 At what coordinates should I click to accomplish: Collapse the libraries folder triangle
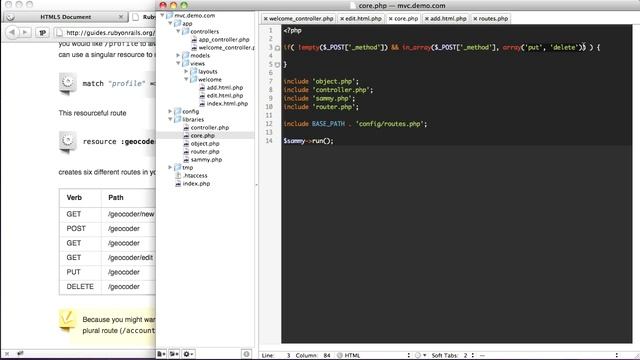pyautogui.click(x=170, y=120)
